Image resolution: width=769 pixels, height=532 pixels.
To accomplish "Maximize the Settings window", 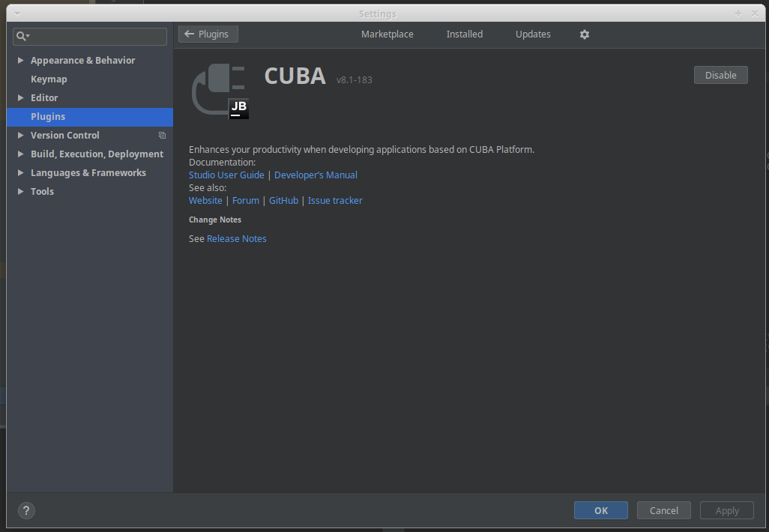I will click(738, 13).
